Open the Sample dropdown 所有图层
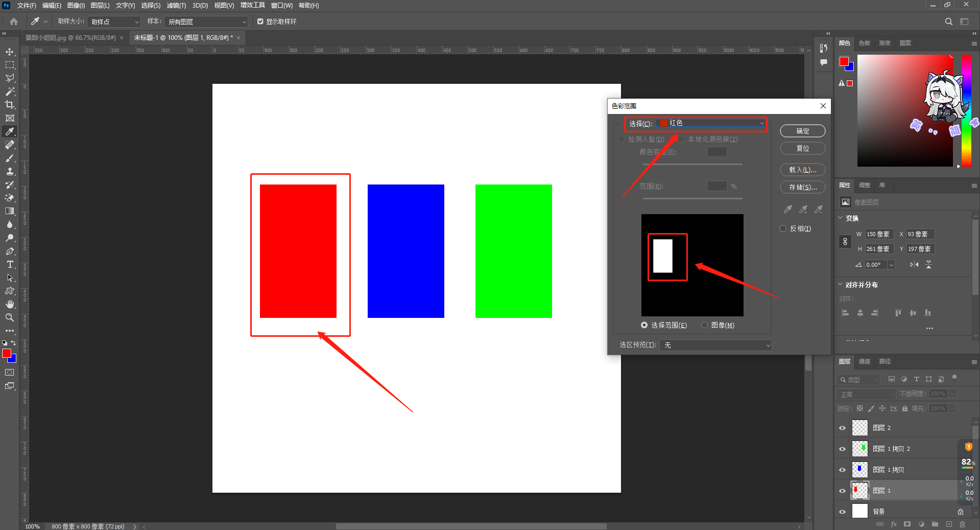Viewport: 980px width, 530px height. [x=206, y=22]
